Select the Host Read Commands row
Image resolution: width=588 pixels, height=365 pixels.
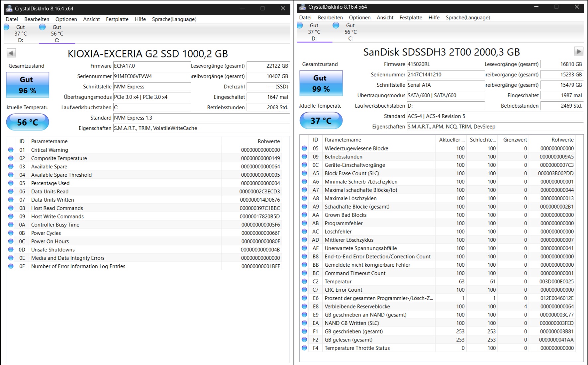click(x=144, y=208)
